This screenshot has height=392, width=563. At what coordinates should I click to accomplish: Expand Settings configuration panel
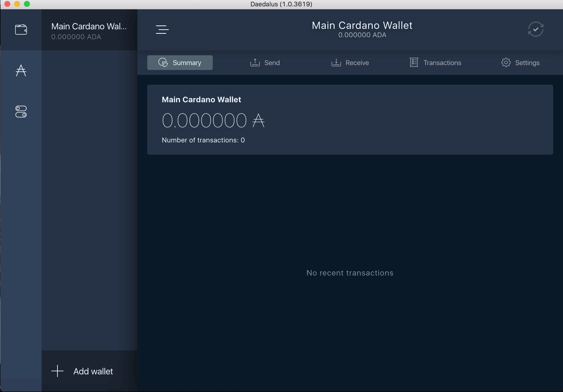pyautogui.click(x=520, y=62)
